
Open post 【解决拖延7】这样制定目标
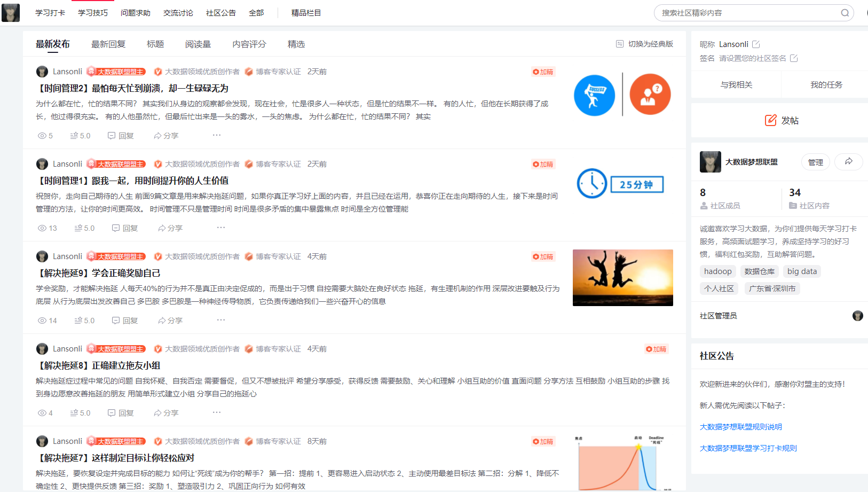[x=115, y=458]
